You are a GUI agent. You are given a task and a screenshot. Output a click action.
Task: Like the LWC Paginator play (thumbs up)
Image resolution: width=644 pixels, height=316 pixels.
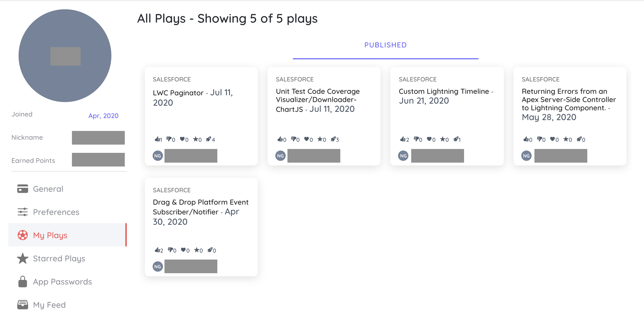point(157,139)
